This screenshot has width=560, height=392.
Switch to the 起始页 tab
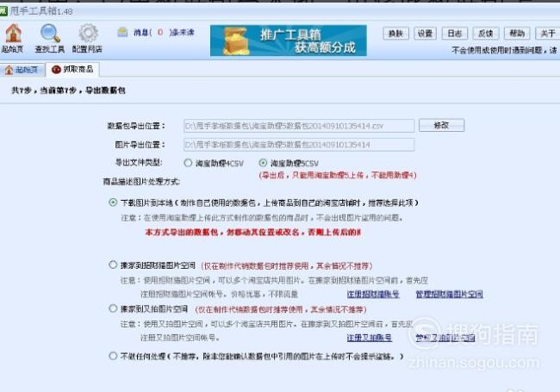[x=22, y=70]
